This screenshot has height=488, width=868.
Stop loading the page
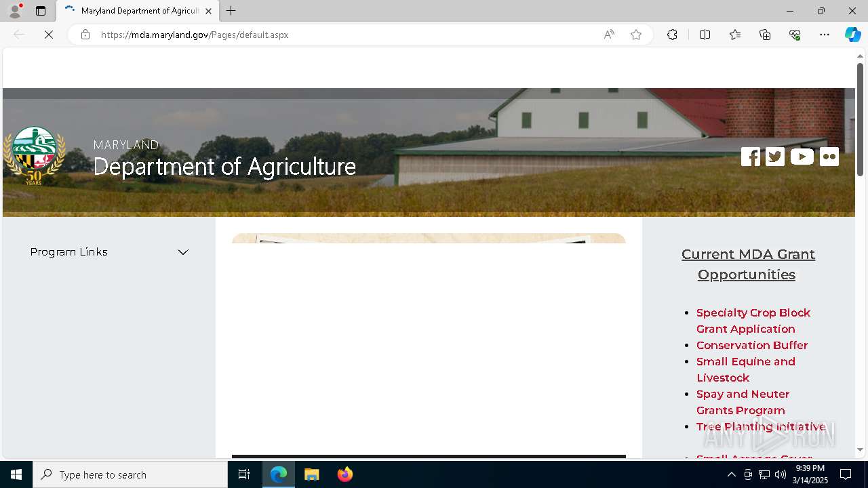tap(49, 35)
